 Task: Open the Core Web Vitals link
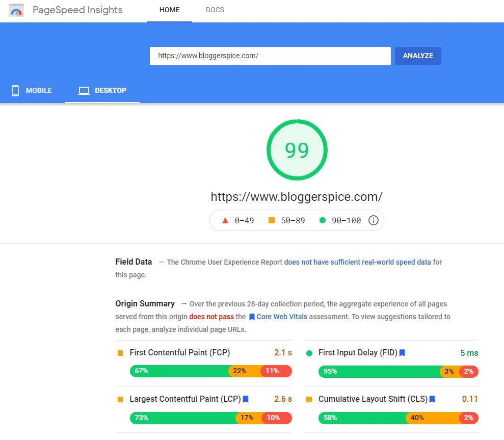coord(282,317)
